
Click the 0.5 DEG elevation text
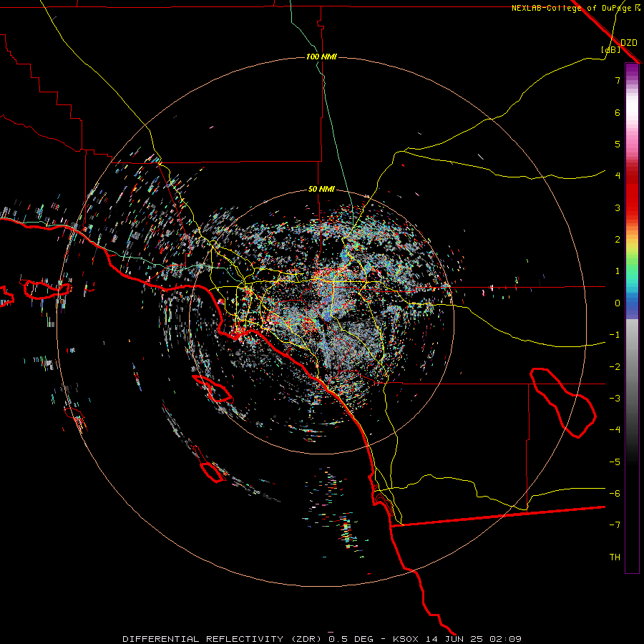pyautogui.click(x=351, y=639)
